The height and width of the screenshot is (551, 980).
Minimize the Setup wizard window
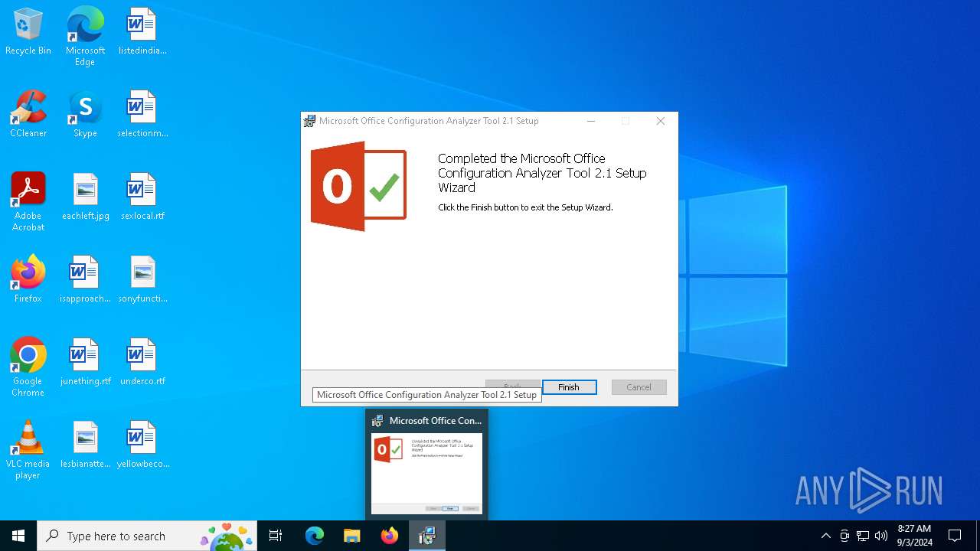coord(591,121)
